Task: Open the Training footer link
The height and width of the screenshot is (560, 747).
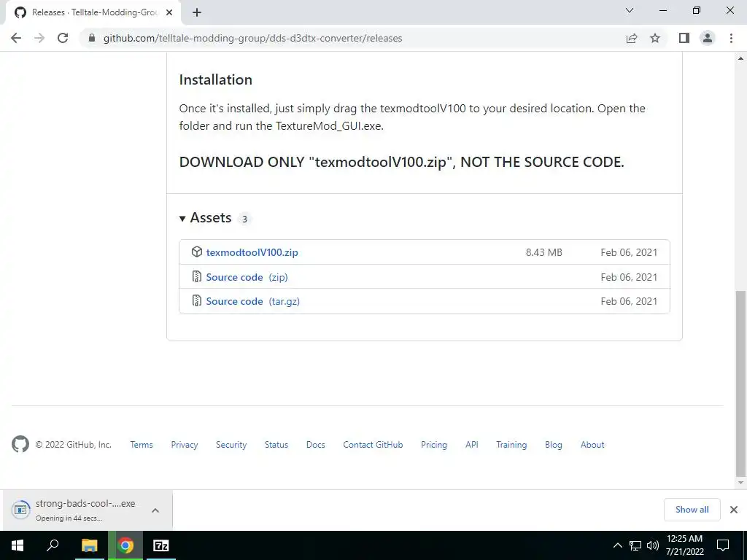Action: point(511,445)
